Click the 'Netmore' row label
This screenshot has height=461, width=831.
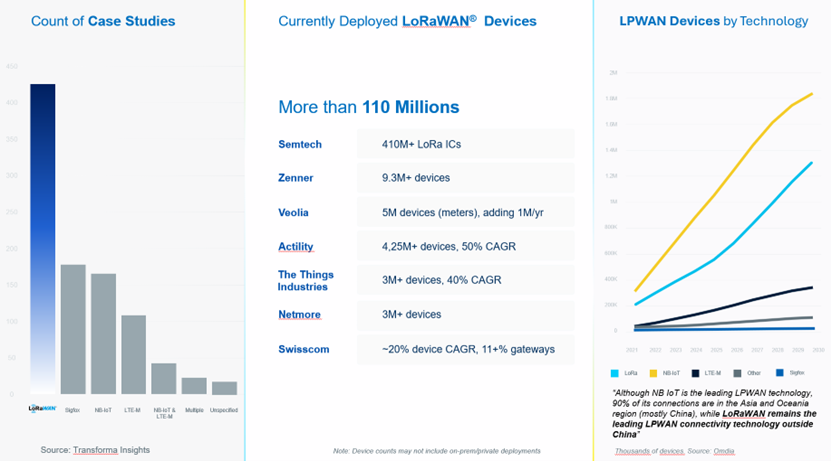click(299, 314)
